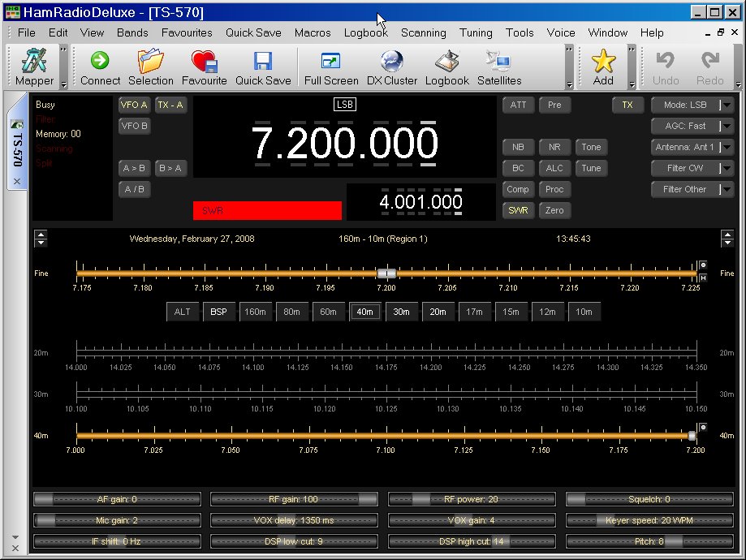Enable the Pre preamp button
This screenshot has width=746, height=560.
coord(554,105)
